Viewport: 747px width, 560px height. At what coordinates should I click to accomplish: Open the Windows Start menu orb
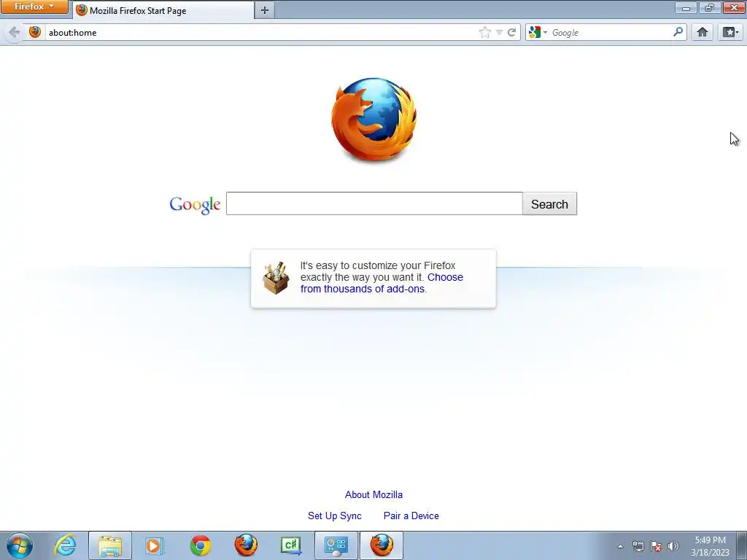tap(20, 545)
